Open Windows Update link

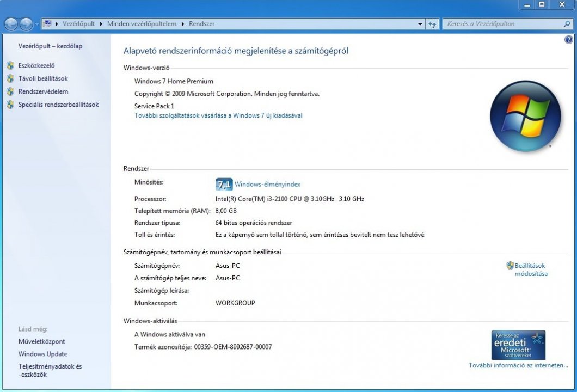[x=42, y=354]
